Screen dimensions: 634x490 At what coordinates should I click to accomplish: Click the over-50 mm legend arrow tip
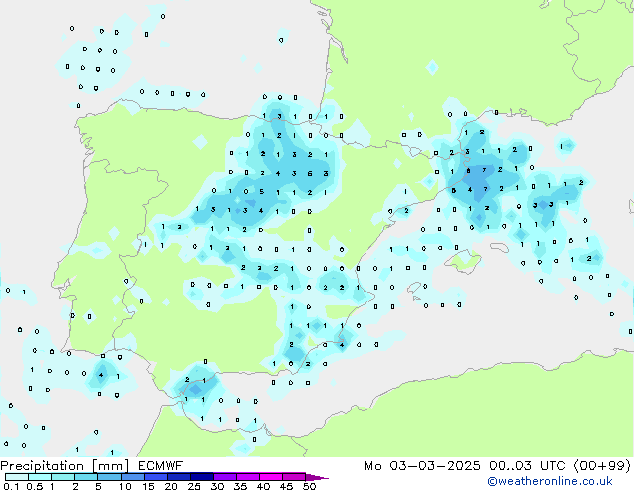pos(317,477)
